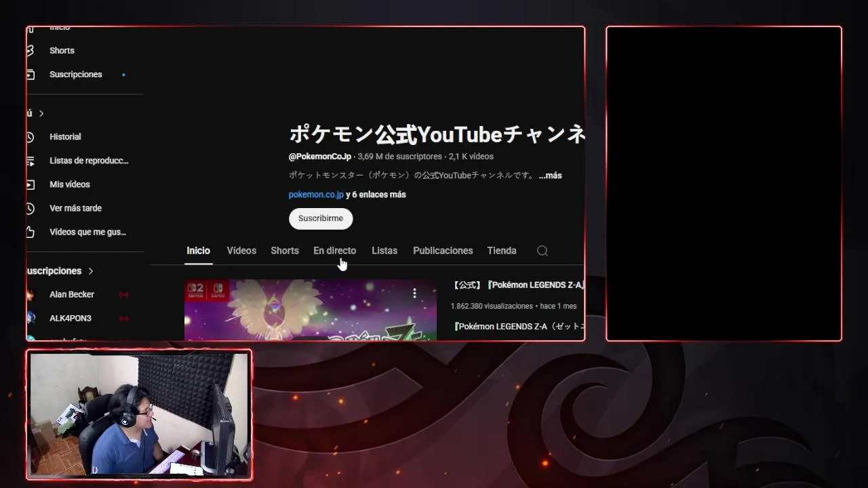
Task: Switch to the Tienda tab
Action: (x=502, y=251)
